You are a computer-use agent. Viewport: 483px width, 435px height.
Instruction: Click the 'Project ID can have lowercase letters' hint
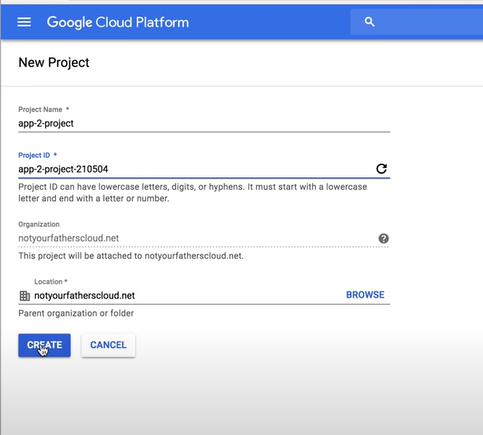[x=193, y=193]
